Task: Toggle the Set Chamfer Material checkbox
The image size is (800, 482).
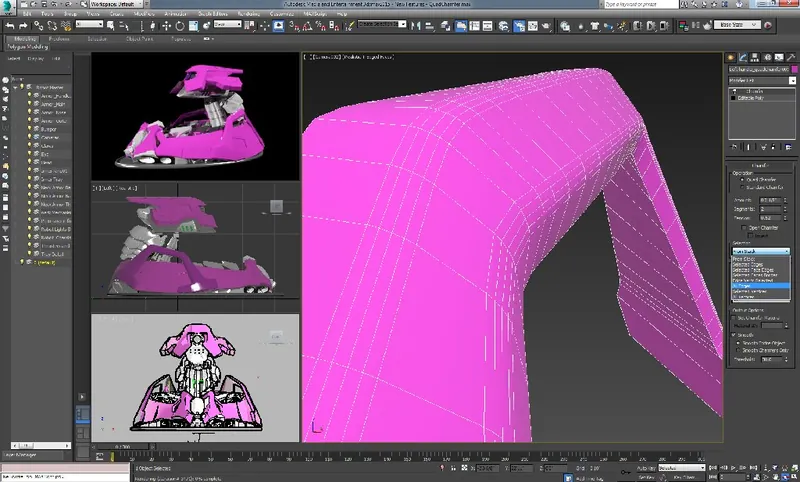Action: click(734, 318)
